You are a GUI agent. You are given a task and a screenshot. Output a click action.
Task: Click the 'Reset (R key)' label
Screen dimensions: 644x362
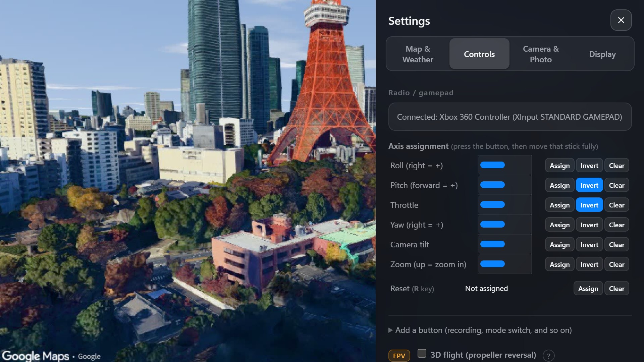tap(412, 289)
